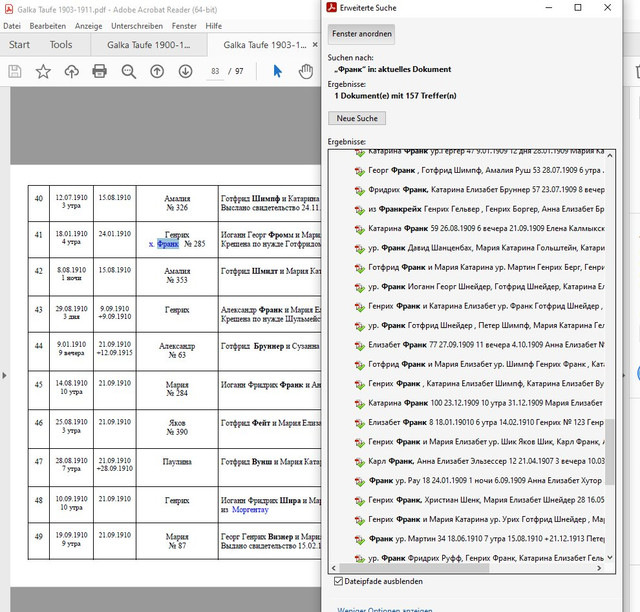Open result 'из Франкрейх Генрих Гельвер'
Screen dimensions: 640x612
coord(486,209)
